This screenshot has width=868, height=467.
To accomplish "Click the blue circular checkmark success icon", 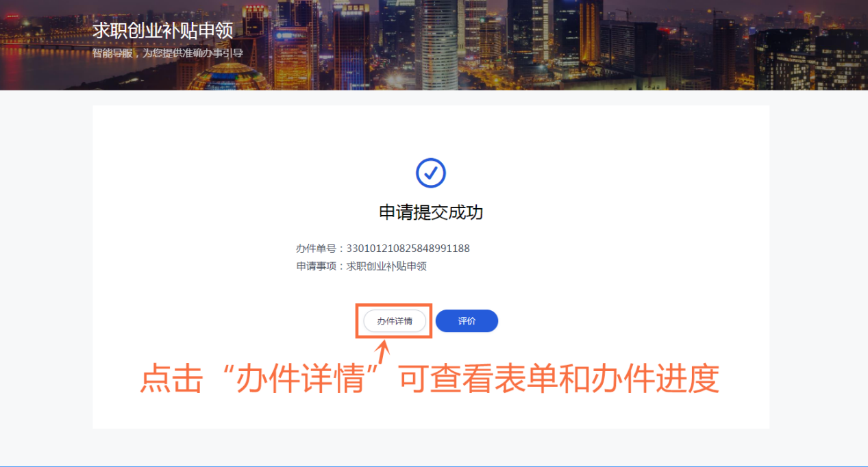I will pyautogui.click(x=431, y=173).
